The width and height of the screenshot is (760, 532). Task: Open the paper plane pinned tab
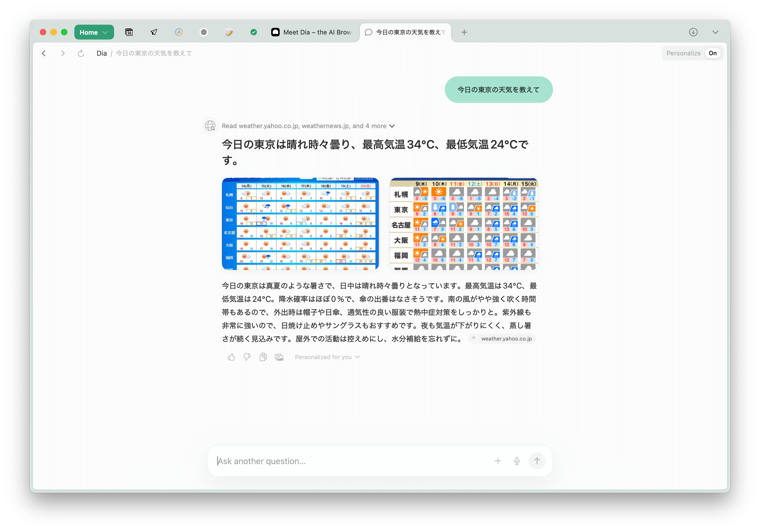pos(154,32)
